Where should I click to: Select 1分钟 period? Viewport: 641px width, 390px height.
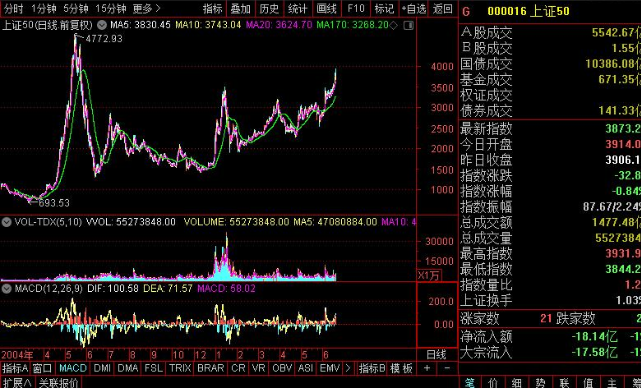coord(43,9)
